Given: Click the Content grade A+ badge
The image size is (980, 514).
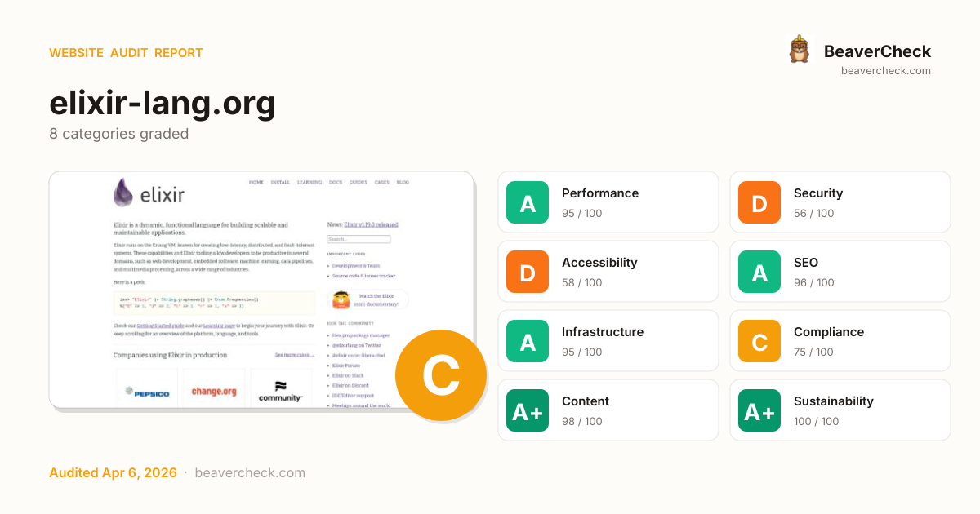Looking at the screenshot, I should pos(528,410).
